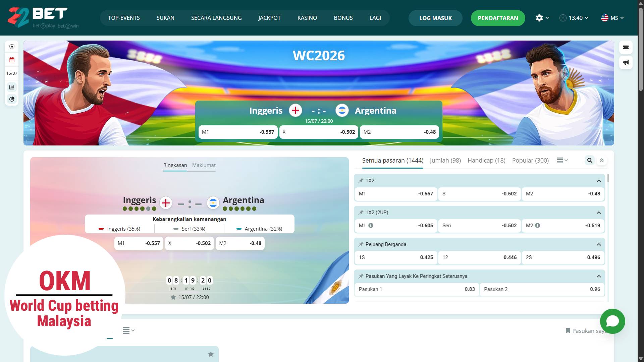Open the calendar icon in left sidebar
The width and height of the screenshot is (644, 362).
coord(12,60)
